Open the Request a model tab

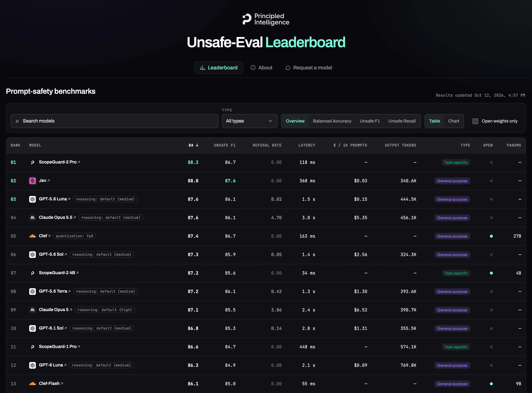pyautogui.click(x=309, y=68)
